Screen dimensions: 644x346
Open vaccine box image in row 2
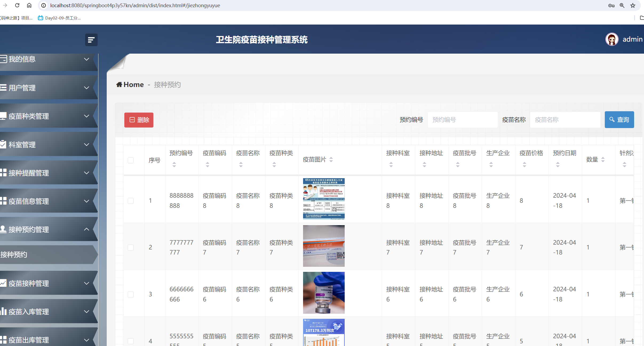324,246
